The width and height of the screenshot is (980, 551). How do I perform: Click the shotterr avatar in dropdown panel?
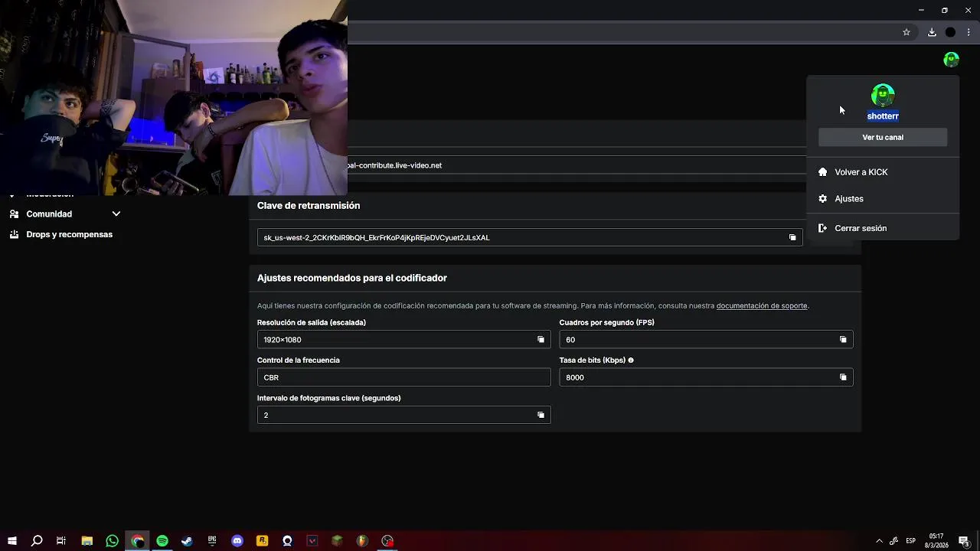[x=883, y=95]
